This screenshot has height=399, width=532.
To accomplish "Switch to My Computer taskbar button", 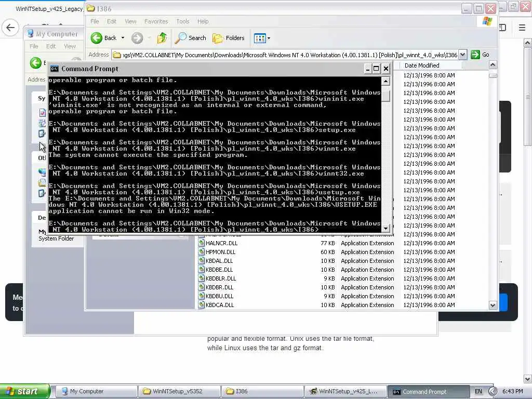I will 96,392.
